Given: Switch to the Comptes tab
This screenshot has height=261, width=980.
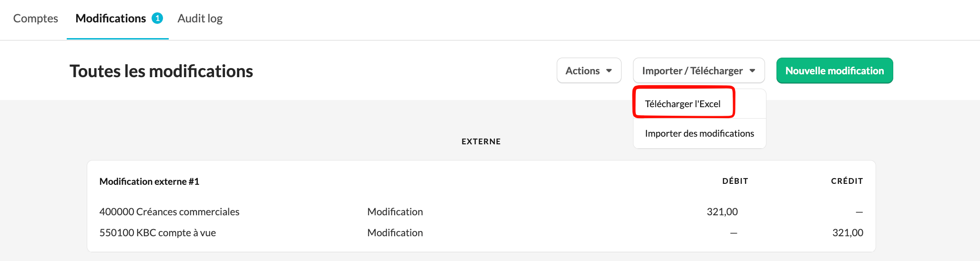Looking at the screenshot, I should click(x=35, y=19).
